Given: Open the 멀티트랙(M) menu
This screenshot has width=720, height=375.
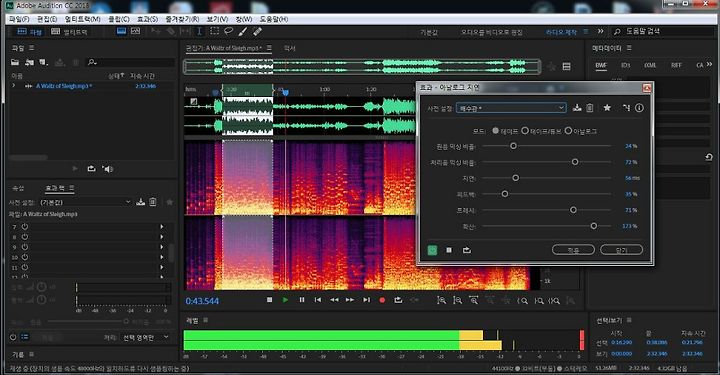Looking at the screenshot, I should (83, 19).
